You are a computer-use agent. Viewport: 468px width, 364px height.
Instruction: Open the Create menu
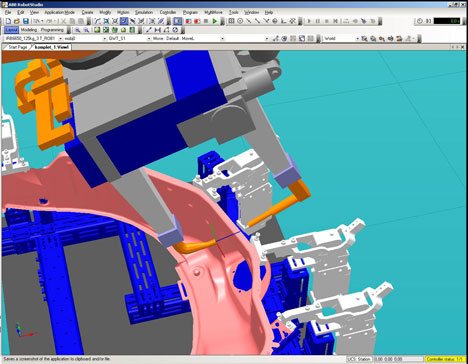point(87,12)
